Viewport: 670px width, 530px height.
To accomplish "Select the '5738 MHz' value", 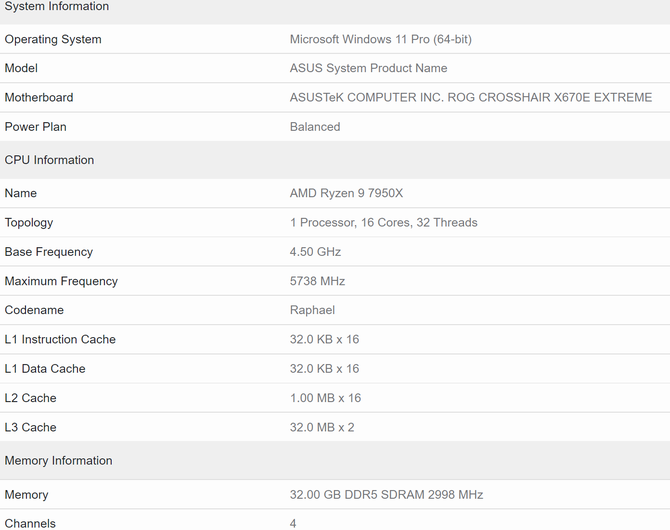I will point(317,281).
